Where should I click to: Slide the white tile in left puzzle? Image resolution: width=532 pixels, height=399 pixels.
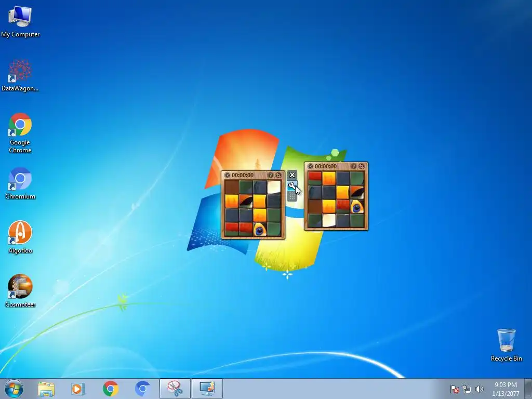[274, 187]
